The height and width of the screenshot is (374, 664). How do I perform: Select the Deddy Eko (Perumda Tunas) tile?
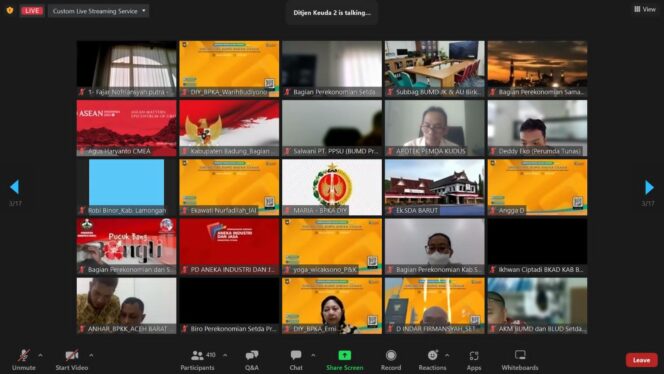[x=537, y=128]
